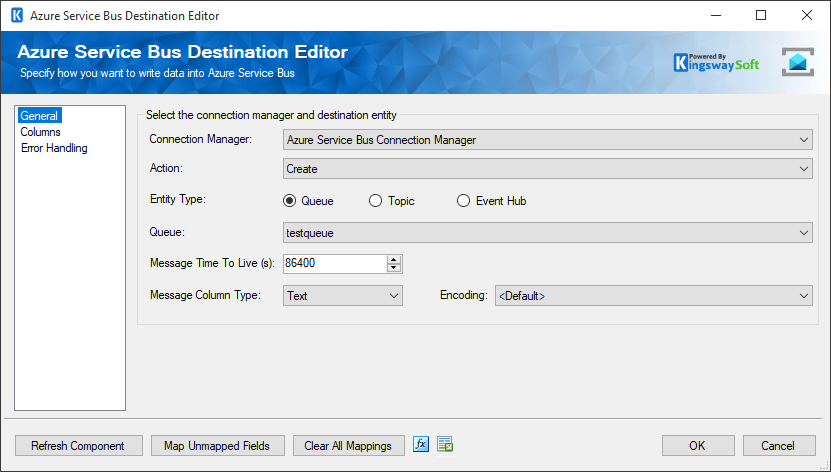Screen dimensions: 831x472
Task: Click the Connection Manager label
Action: (201, 139)
